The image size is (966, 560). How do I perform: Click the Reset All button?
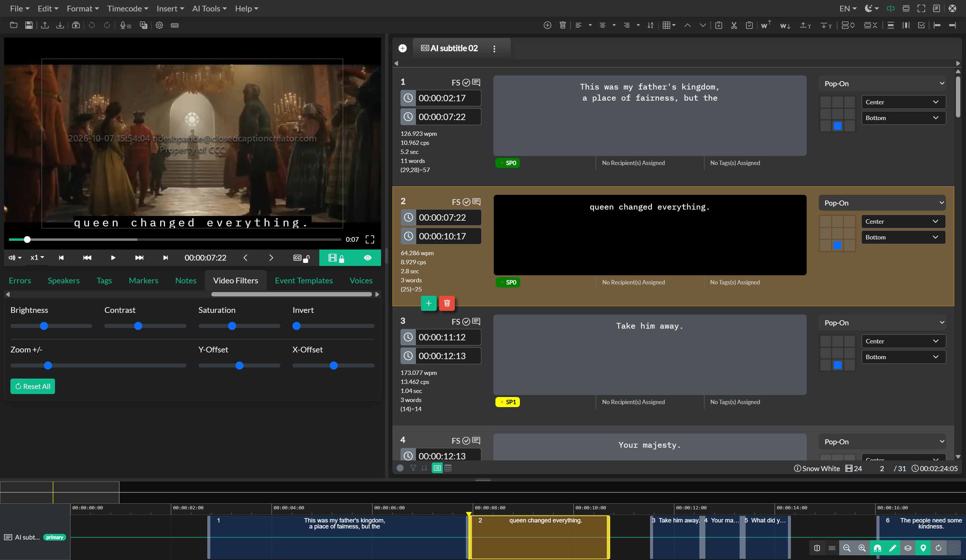click(33, 386)
